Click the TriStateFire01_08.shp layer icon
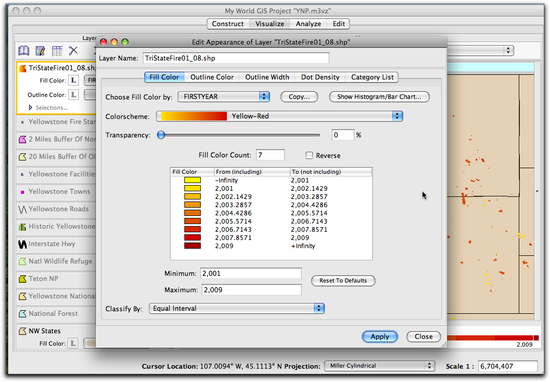Screen dimensions: 550x382 point(22,68)
